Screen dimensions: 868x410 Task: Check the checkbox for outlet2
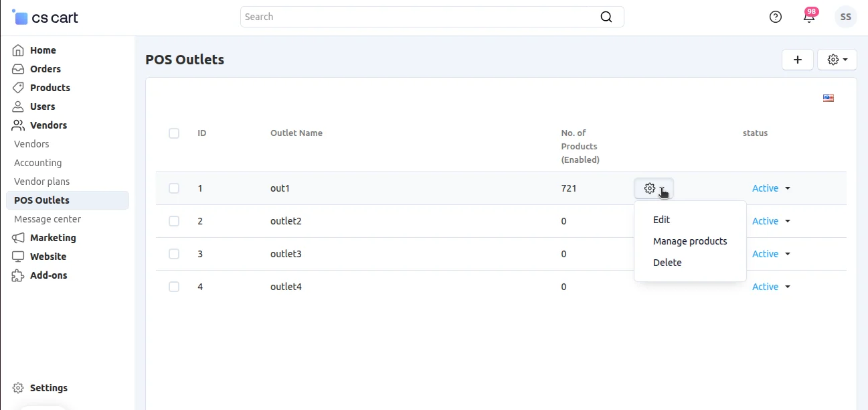click(174, 221)
